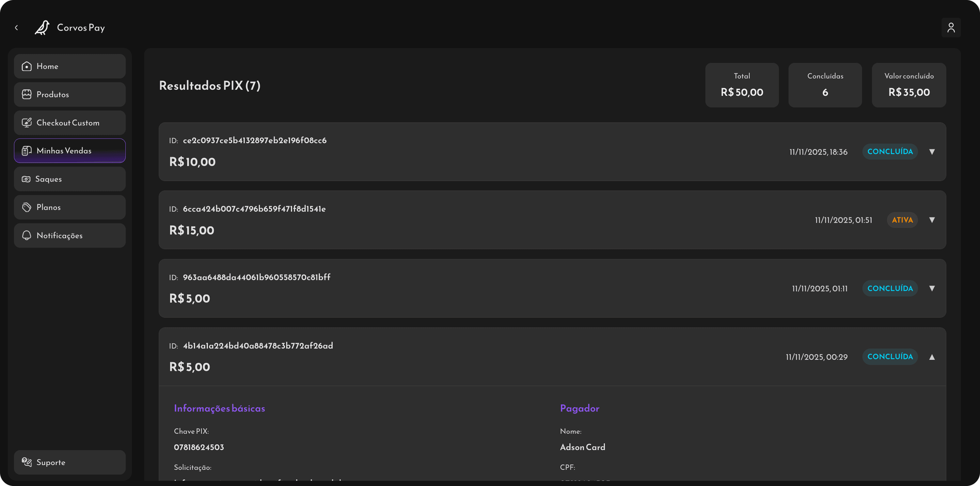Click CONCLUÍDA badge on 18:36 transaction

(x=890, y=152)
